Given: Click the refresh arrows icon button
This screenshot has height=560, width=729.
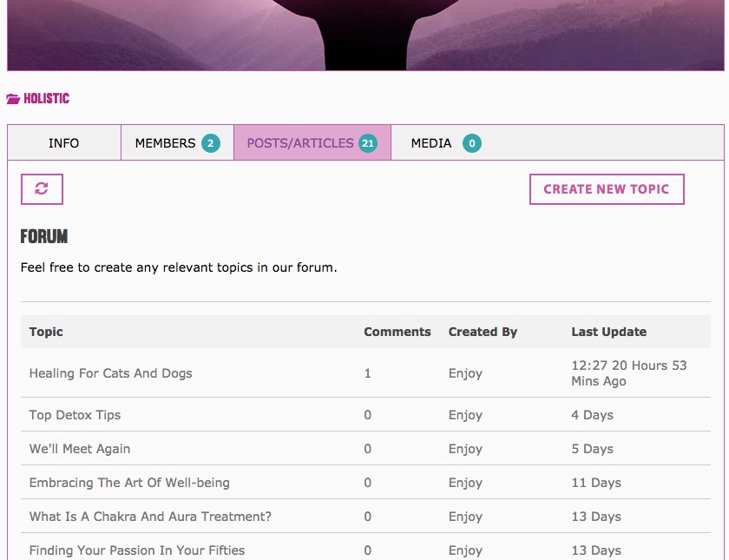Looking at the screenshot, I should click(42, 189).
